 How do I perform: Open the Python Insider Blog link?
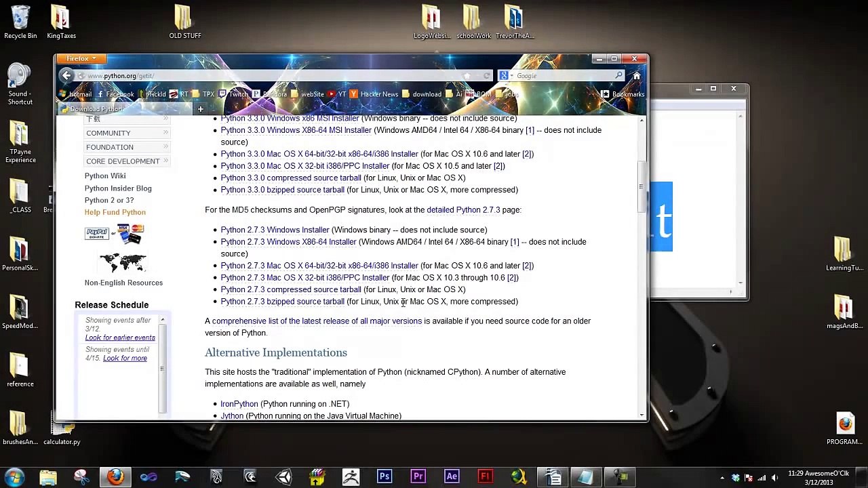click(x=118, y=188)
